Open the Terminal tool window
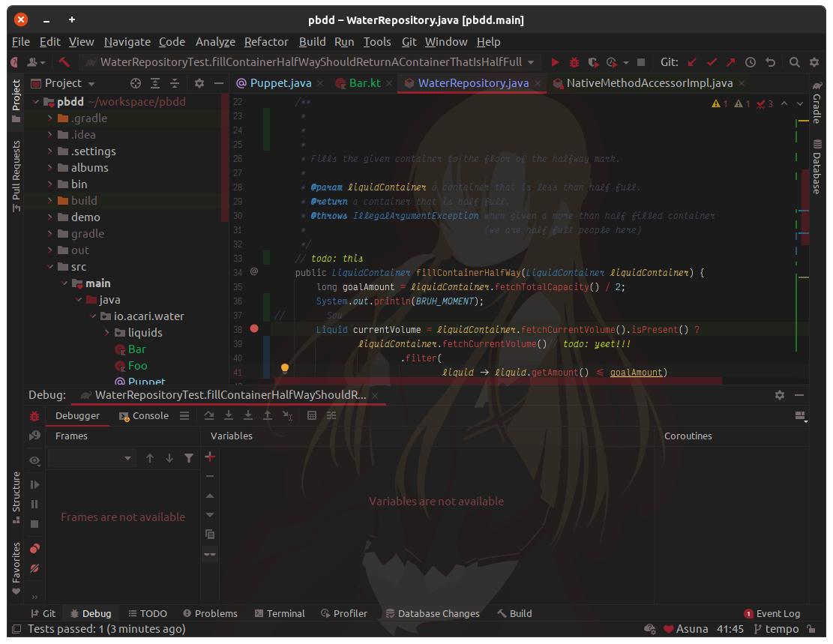The width and height of the screenshot is (833, 644). point(280,614)
